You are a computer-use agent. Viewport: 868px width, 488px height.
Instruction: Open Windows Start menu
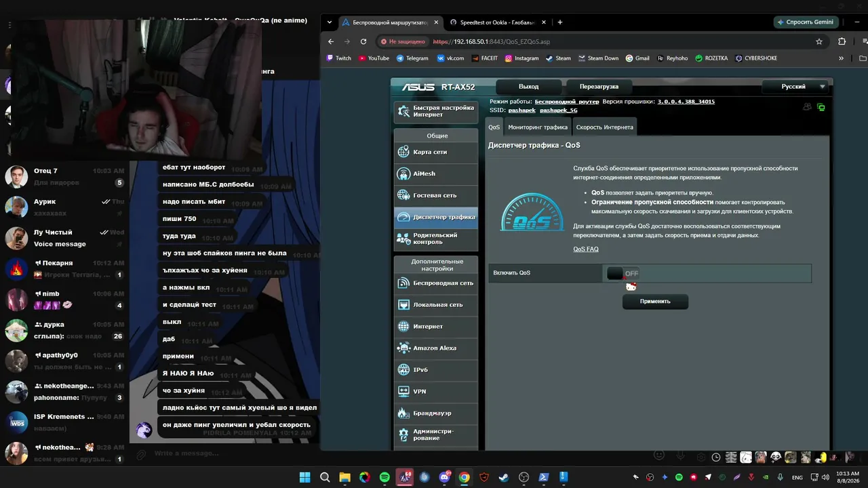pos(305,477)
